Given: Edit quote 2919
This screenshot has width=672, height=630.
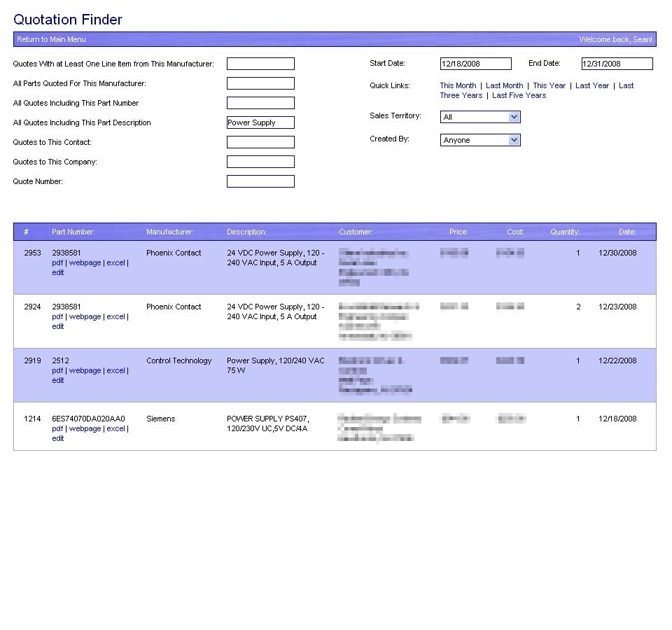Looking at the screenshot, I should click(58, 381).
